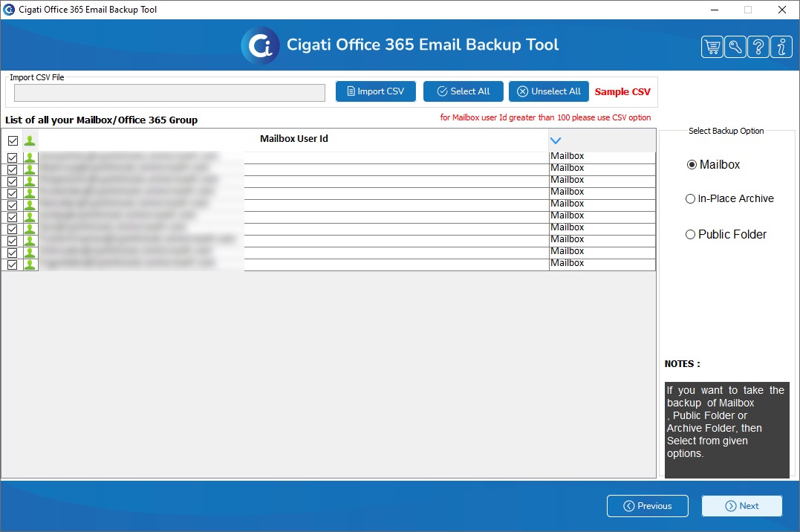Click the app icon in title bar
This screenshot has height=532, width=800.
coord(9,9)
